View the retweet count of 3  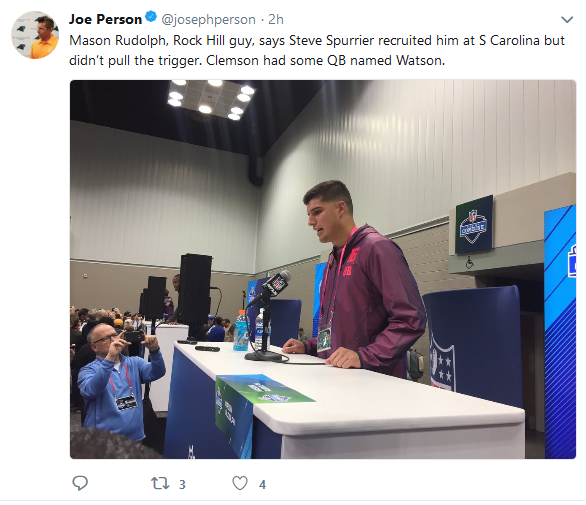pos(182,484)
